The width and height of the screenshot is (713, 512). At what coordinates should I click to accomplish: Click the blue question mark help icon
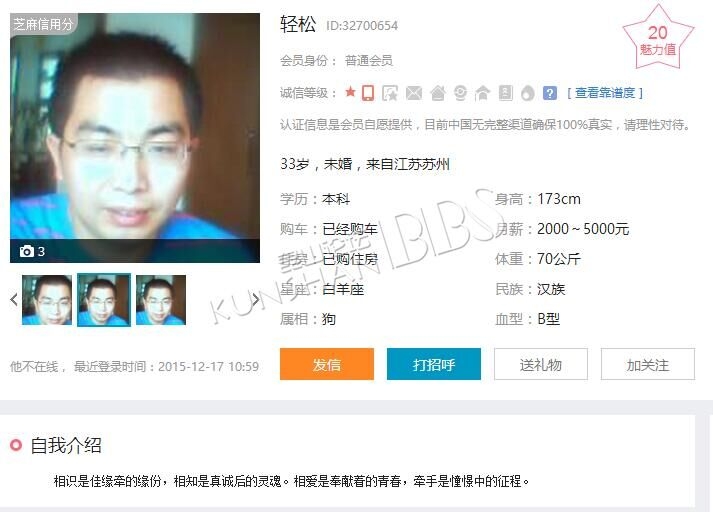click(550, 93)
